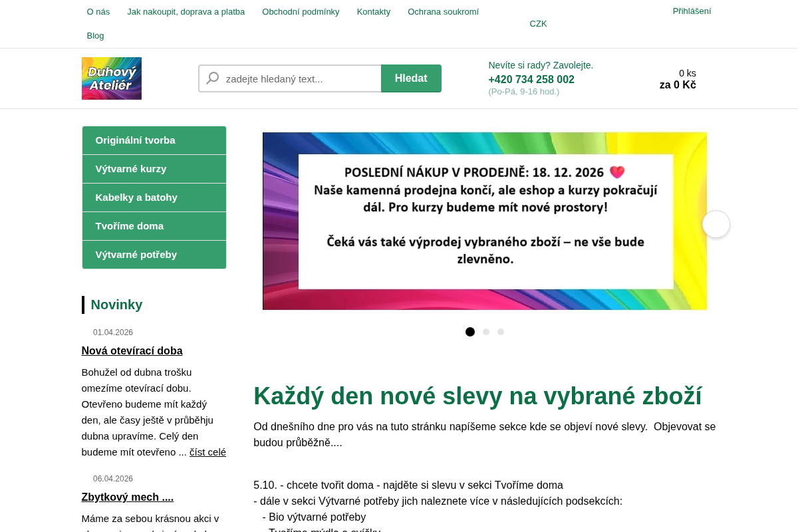Select the second carousel dot indicator

point(486,332)
